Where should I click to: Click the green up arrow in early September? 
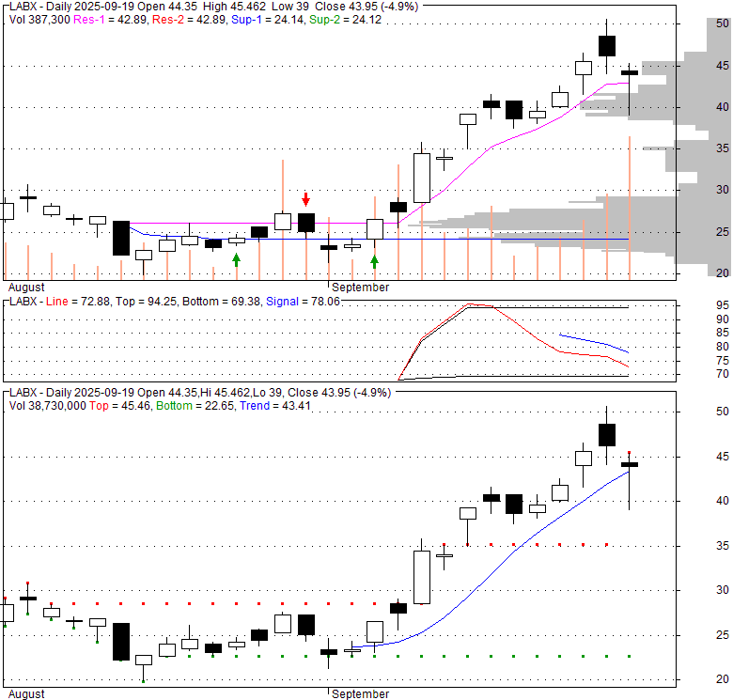coord(374,262)
